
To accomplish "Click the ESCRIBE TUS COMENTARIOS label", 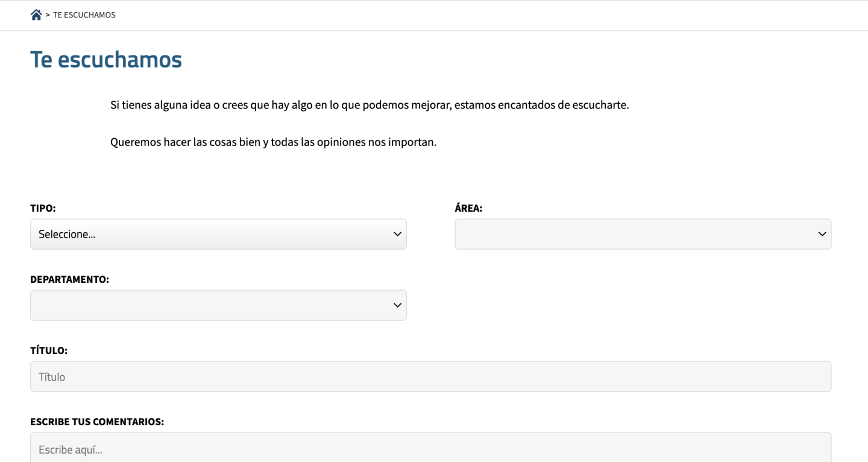I will (x=97, y=422).
